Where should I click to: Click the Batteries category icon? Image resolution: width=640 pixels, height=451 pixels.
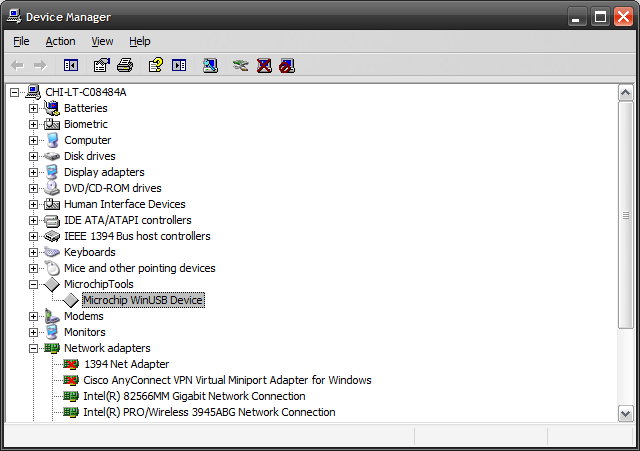coord(52,108)
